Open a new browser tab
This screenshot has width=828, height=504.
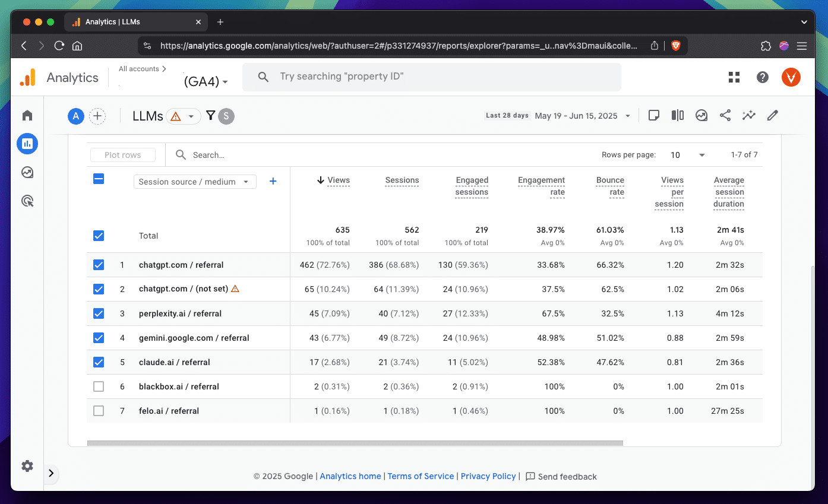point(220,22)
